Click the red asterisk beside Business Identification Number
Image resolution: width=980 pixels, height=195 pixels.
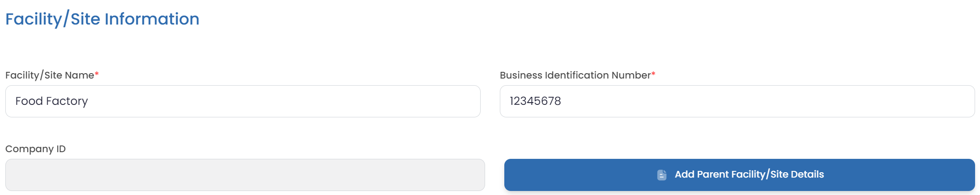[653, 74]
